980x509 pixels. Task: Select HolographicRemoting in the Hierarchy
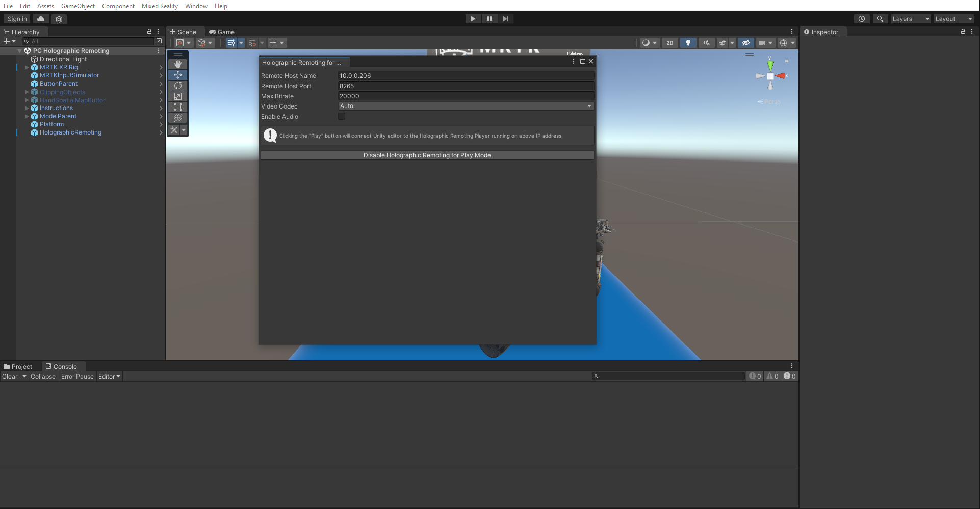(70, 132)
